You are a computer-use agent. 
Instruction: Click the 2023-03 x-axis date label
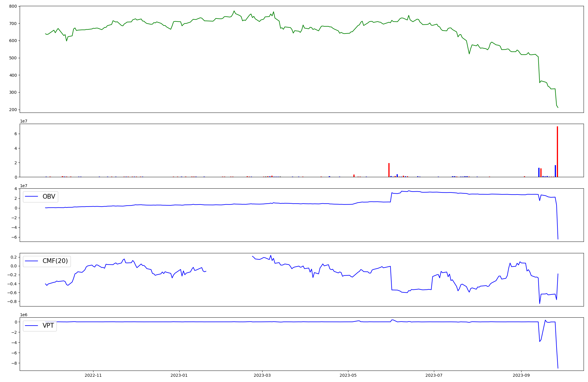(x=262, y=375)
